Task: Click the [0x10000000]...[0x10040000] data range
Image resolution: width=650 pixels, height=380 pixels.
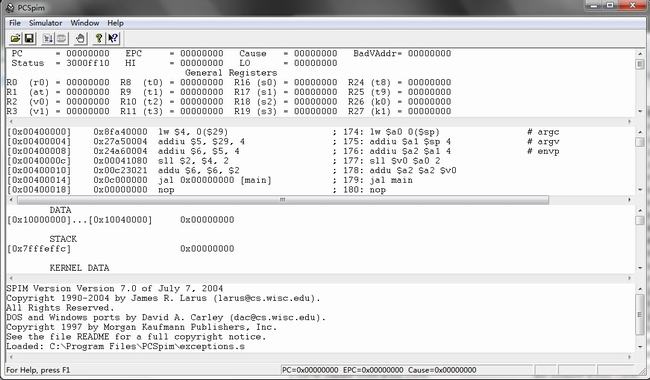Action: pos(80,220)
